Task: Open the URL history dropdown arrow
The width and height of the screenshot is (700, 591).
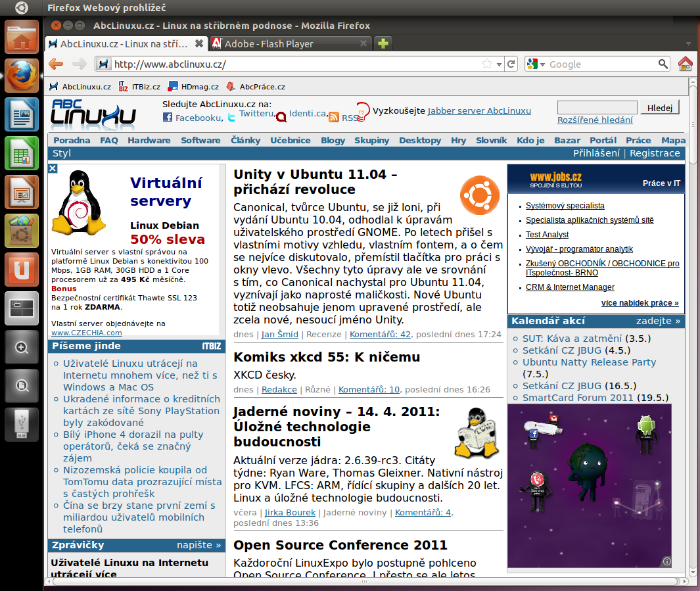Action: 499,64
